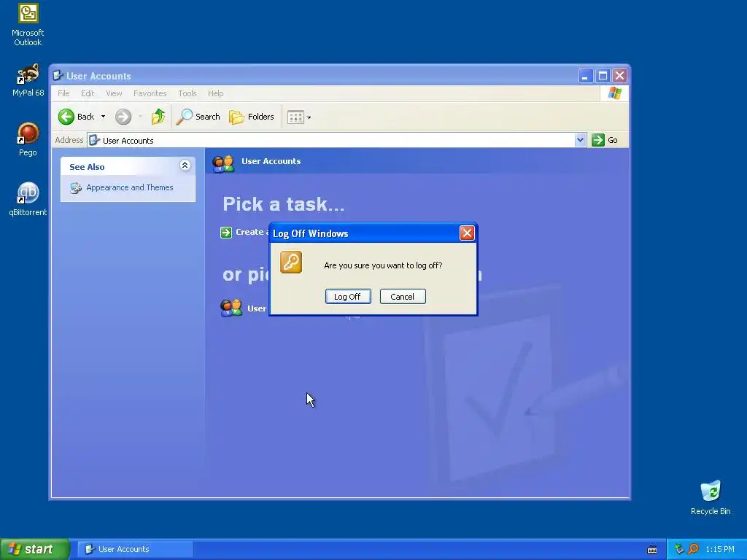The image size is (747, 560).
Task: Open the View menu
Action: click(x=114, y=93)
